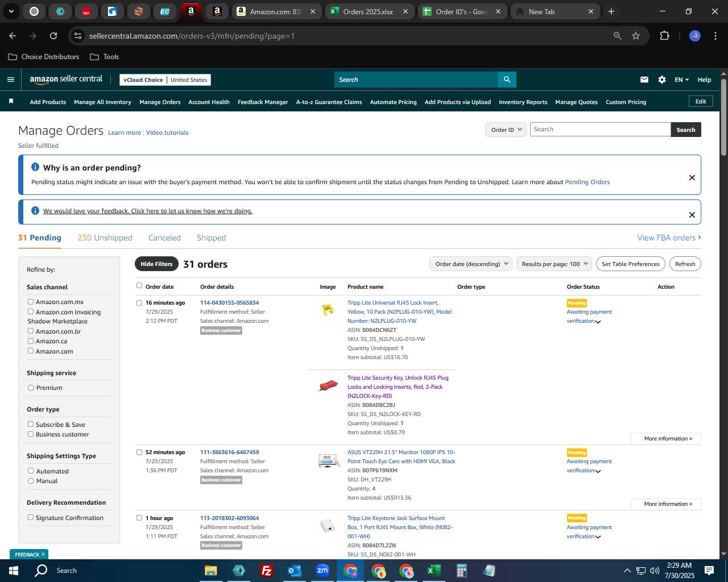Open the Order date (descending) sort dropdown
This screenshot has width=728, height=582.
coord(471,264)
